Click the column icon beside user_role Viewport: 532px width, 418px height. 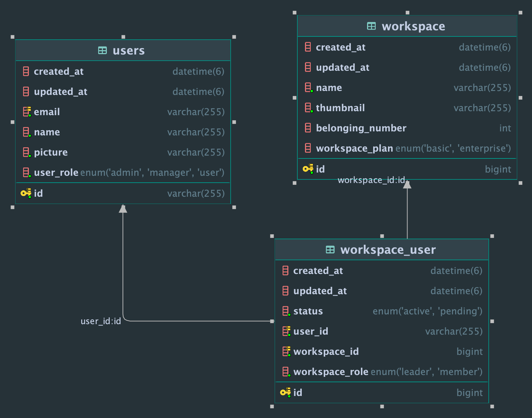tap(27, 173)
